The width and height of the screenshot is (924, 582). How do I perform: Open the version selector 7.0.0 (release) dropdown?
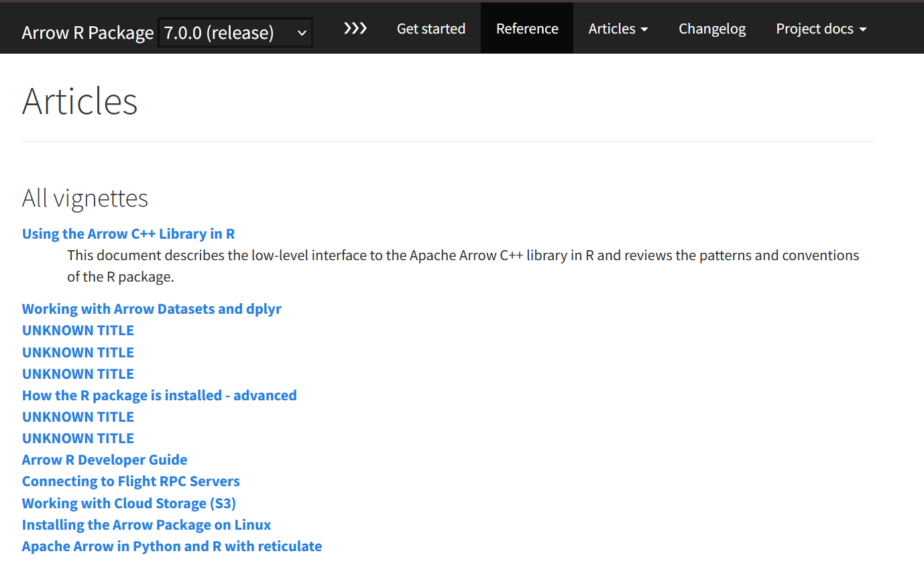tap(235, 33)
